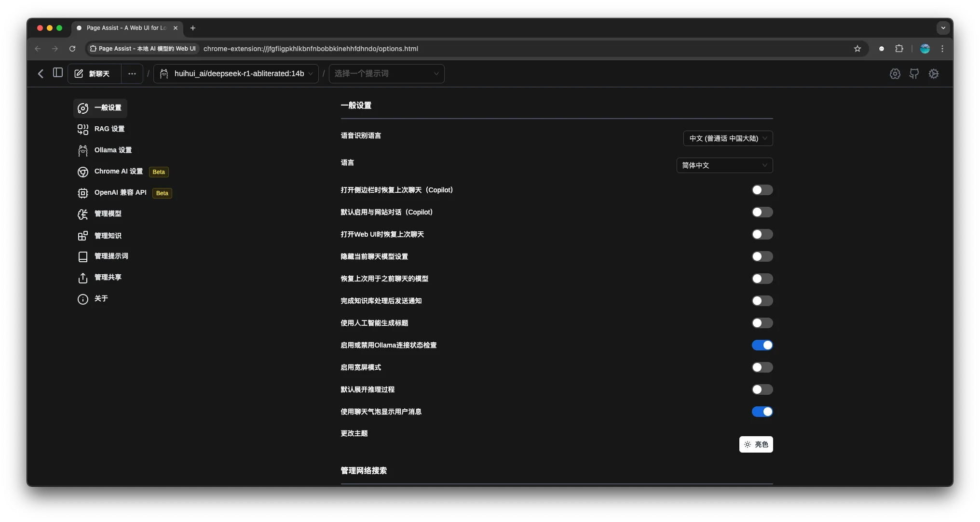Viewport: 980px width, 522px height.
Task: Close the Page Assist tab
Action: point(176,28)
